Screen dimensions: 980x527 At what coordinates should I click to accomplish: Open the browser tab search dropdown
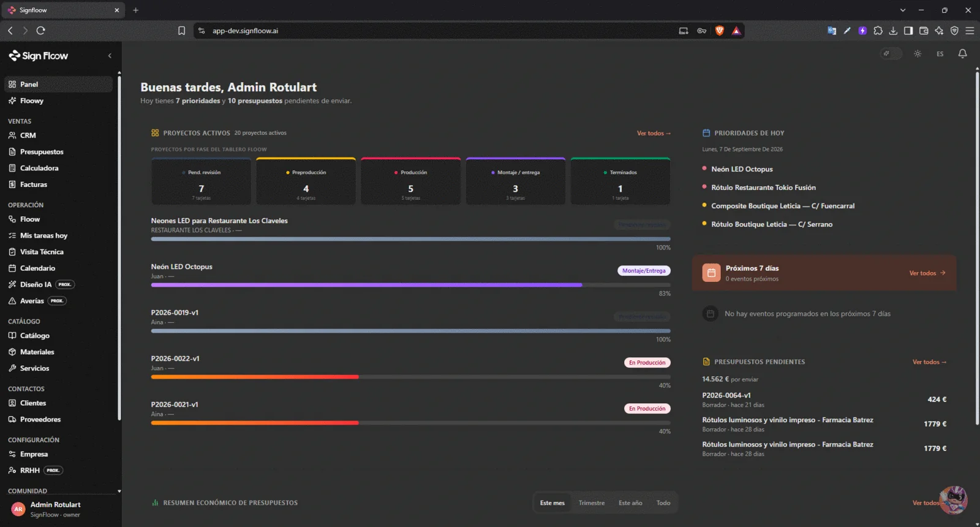point(902,10)
